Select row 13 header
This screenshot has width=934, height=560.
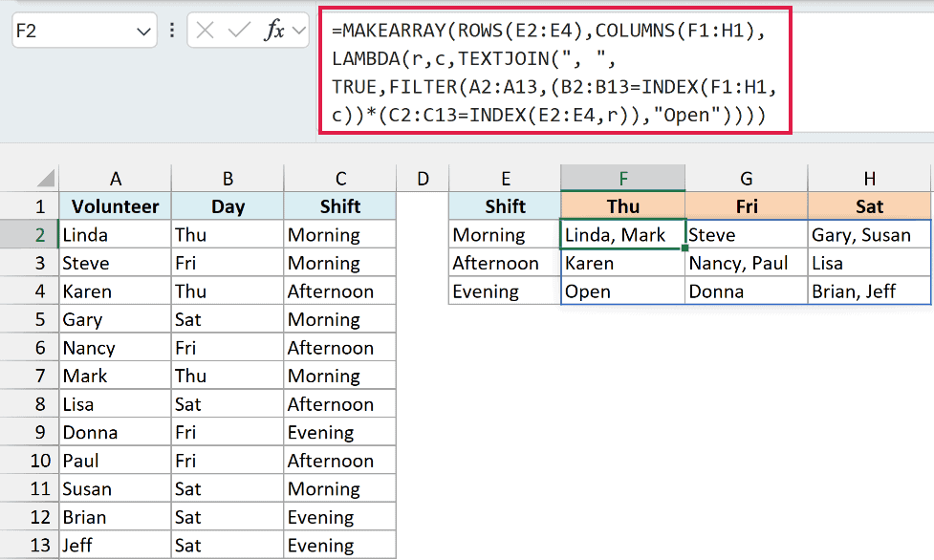tap(30, 545)
